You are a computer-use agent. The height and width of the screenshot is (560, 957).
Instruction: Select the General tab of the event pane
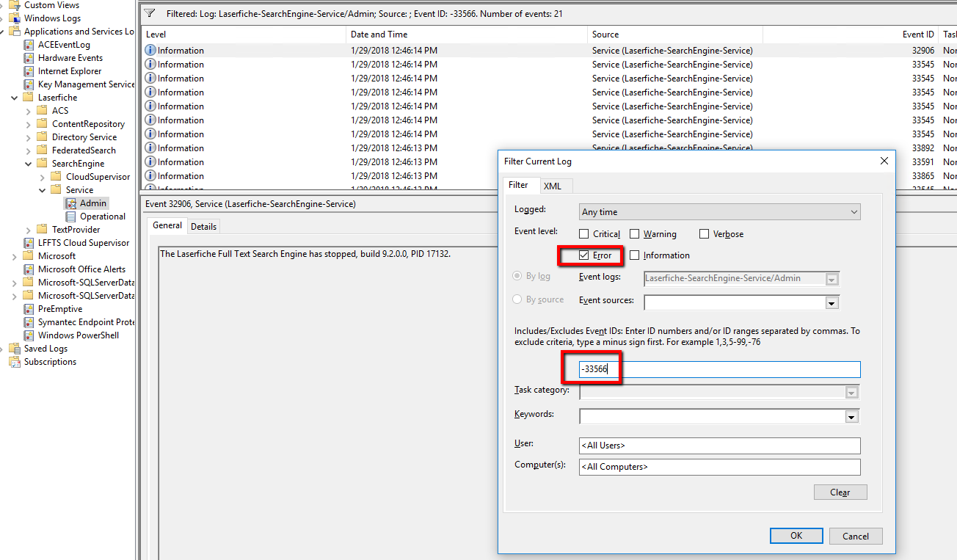167,225
